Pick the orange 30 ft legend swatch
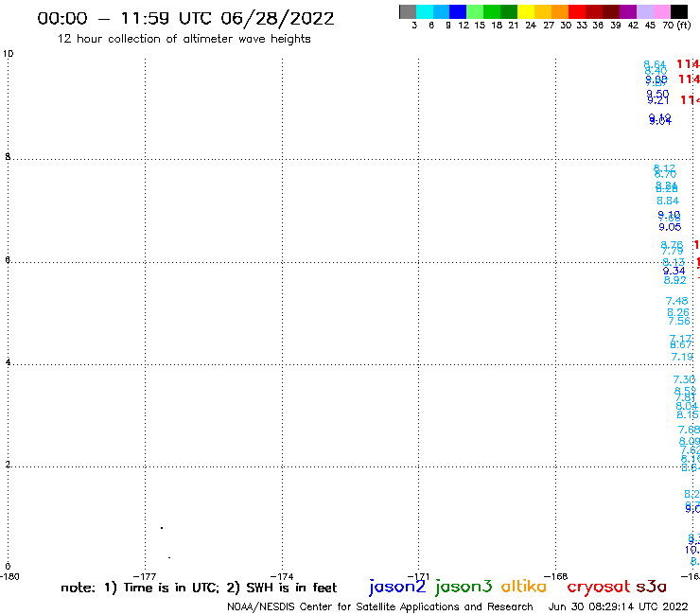The height and width of the screenshot is (615, 700). [560, 11]
